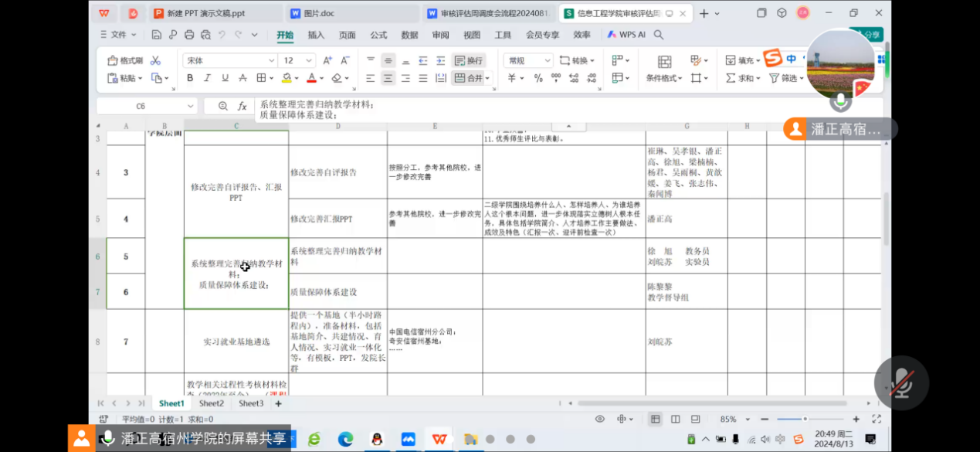Image resolution: width=980 pixels, height=452 pixels.
Task: Click the increase font size icon
Action: [x=327, y=61]
